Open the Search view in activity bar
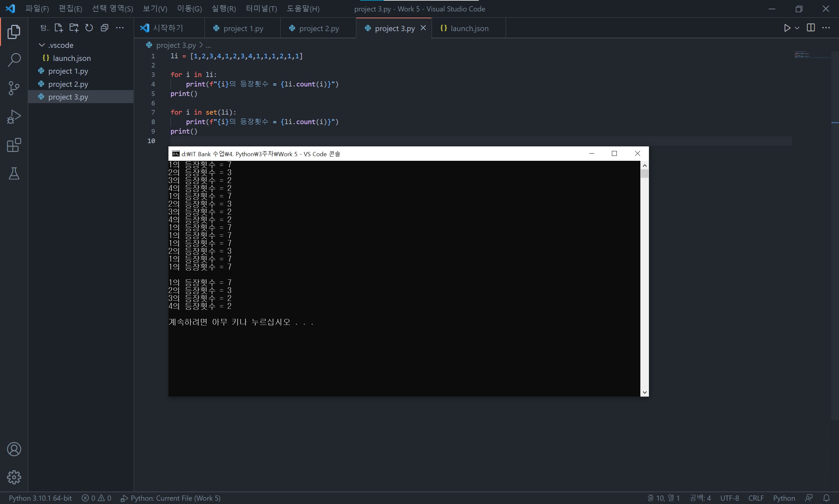This screenshot has width=839, height=504. click(x=14, y=60)
